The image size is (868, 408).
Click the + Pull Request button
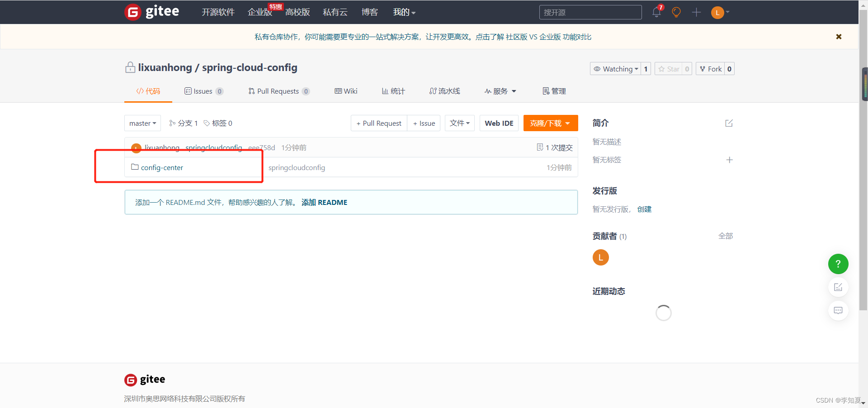click(x=379, y=123)
